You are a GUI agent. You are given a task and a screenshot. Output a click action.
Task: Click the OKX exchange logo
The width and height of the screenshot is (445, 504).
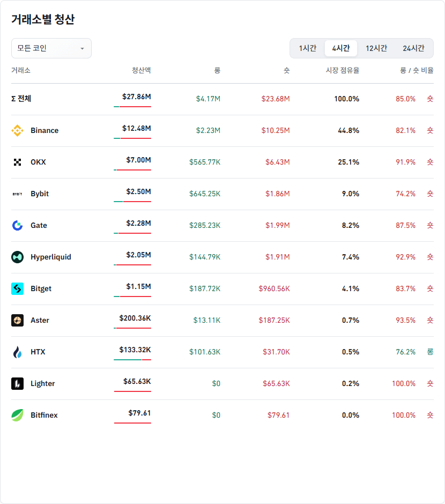17,162
